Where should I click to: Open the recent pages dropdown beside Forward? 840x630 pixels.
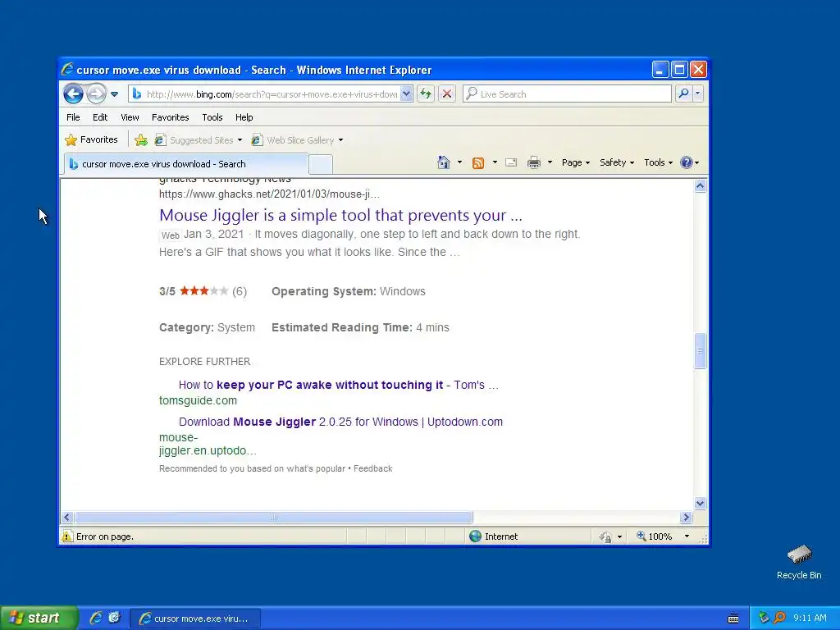(x=114, y=94)
